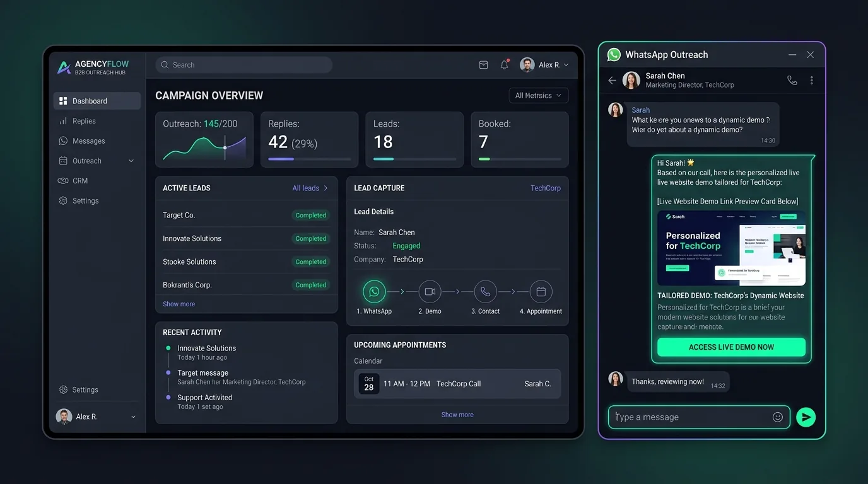
Task: Click the search magnifier icon
Action: 165,65
